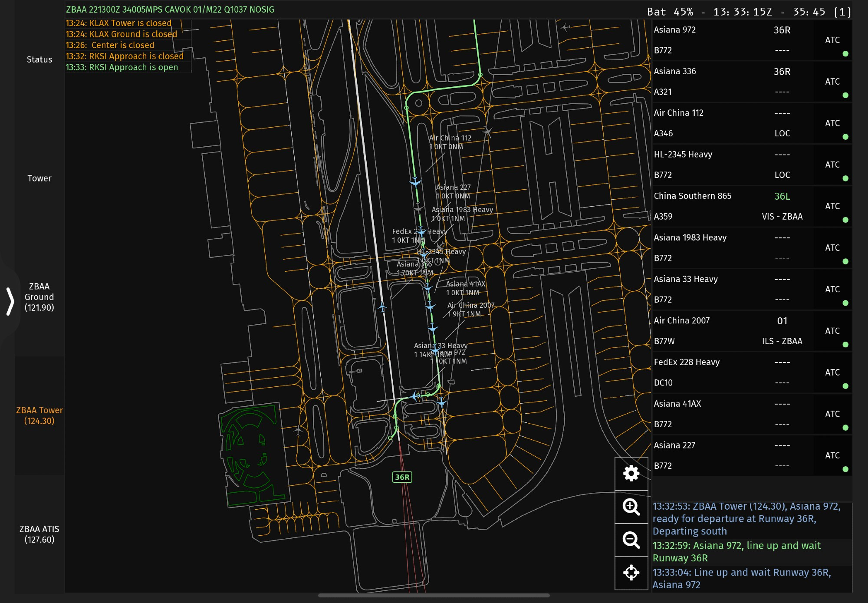This screenshot has height=603, width=868.
Task: Click '13:24: KLAX Tower is closed' message
Action: pos(118,23)
